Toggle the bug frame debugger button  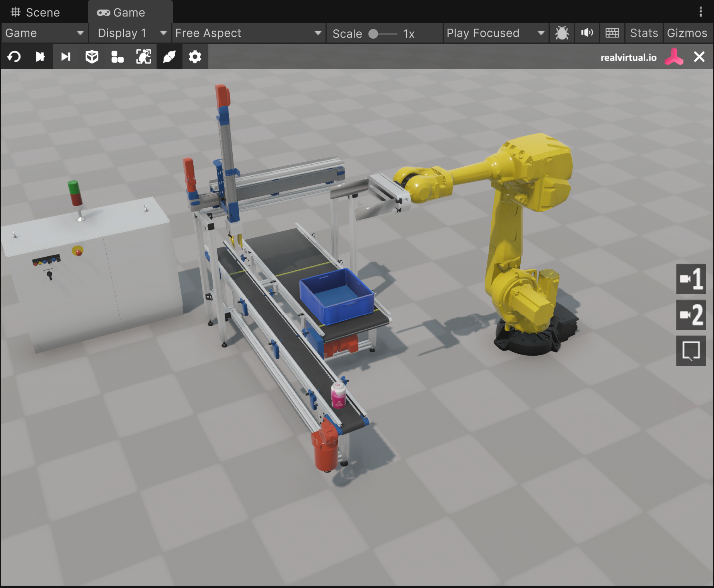(x=562, y=33)
